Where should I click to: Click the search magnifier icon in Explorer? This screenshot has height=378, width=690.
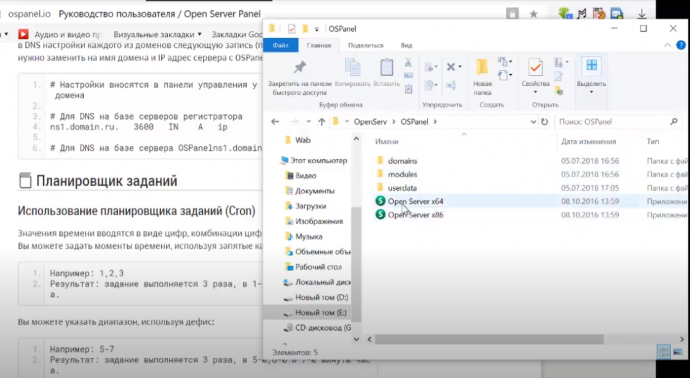[x=674, y=121]
